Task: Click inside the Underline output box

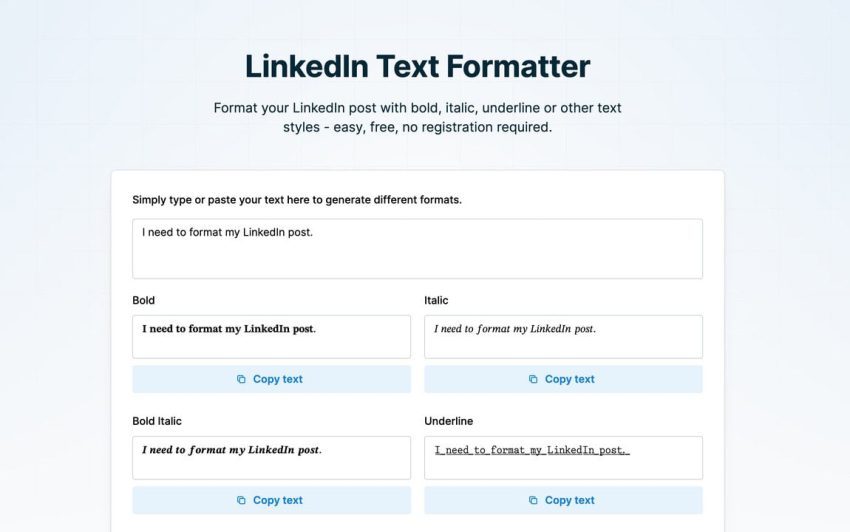Action: coord(563,458)
